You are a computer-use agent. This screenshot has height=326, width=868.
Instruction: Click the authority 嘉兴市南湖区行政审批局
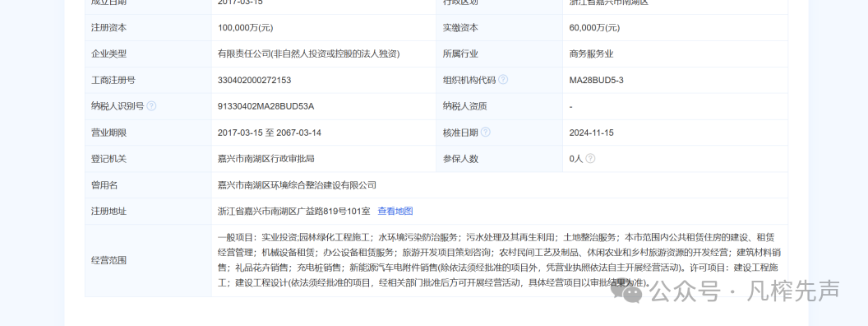[265, 159]
